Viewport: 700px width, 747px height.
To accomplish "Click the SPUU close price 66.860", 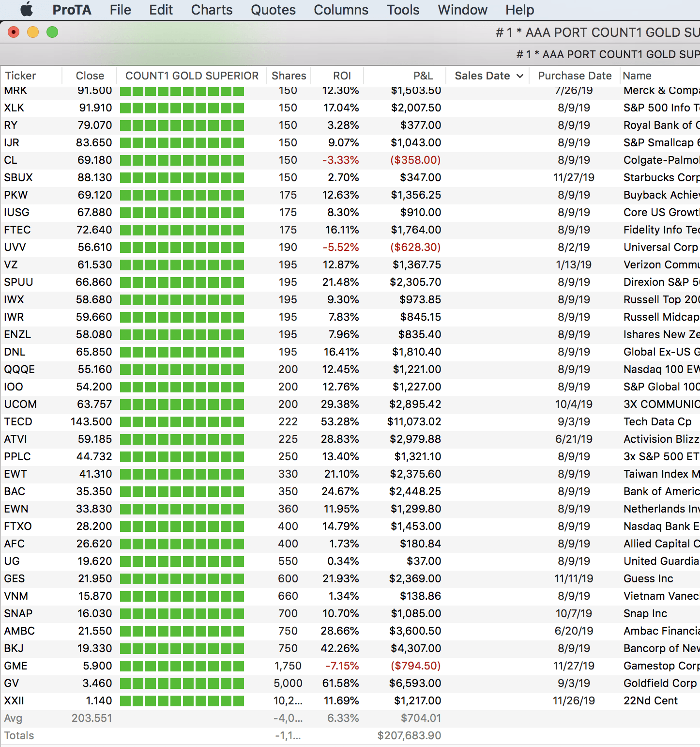I will [x=94, y=282].
